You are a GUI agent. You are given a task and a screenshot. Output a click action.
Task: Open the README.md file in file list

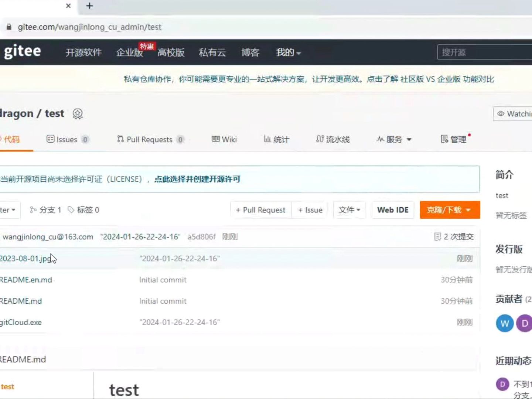(21, 301)
